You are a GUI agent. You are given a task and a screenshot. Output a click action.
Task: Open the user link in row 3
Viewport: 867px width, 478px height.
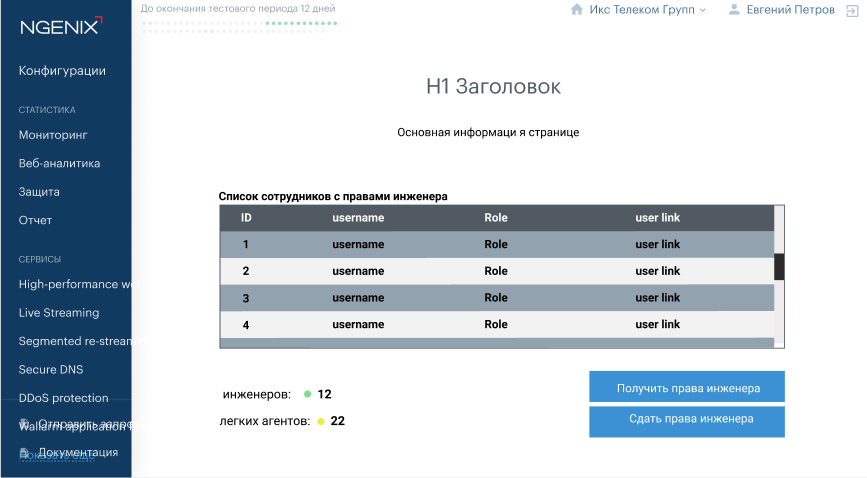click(x=657, y=298)
